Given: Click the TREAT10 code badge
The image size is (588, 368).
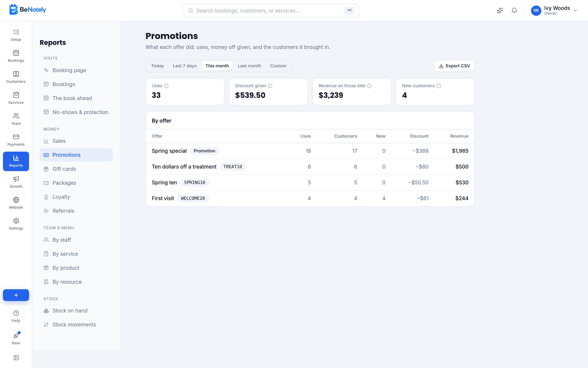Looking at the screenshot, I should point(232,167).
